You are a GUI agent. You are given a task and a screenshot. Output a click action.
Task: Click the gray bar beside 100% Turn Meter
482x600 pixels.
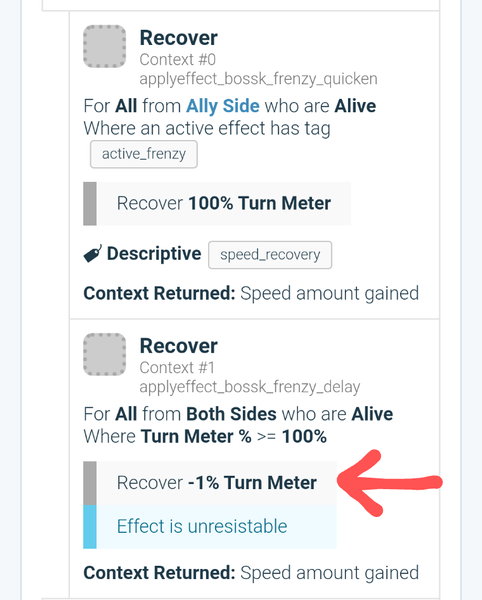pos(90,204)
